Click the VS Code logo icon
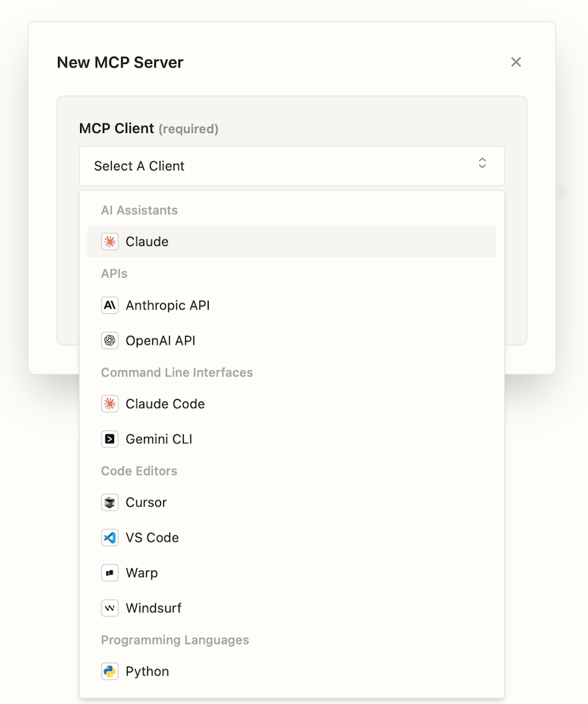The height and width of the screenshot is (704, 588). (x=110, y=537)
